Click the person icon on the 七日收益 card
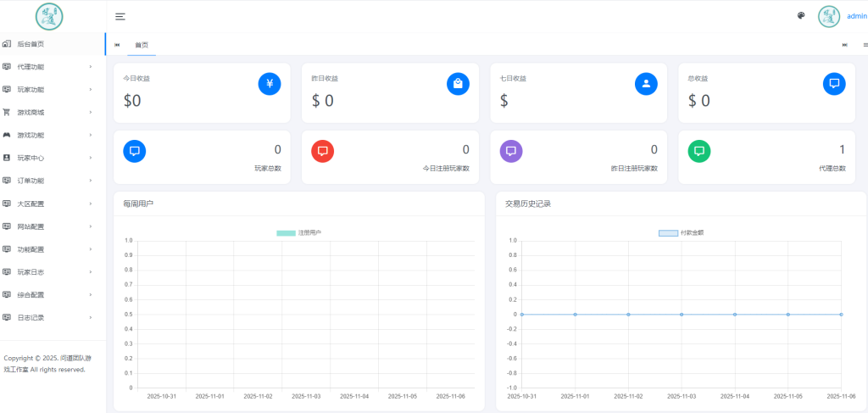Viewport: 868px width, 413px height. (646, 83)
